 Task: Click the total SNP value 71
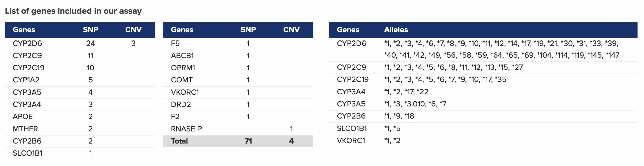pos(248,141)
